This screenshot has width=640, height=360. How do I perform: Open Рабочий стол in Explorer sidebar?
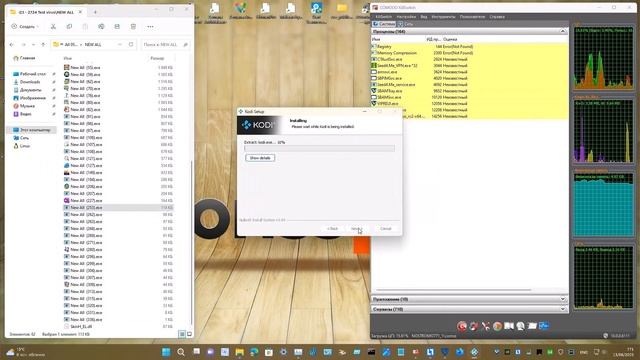pyautogui.click(x=30, y=74)
